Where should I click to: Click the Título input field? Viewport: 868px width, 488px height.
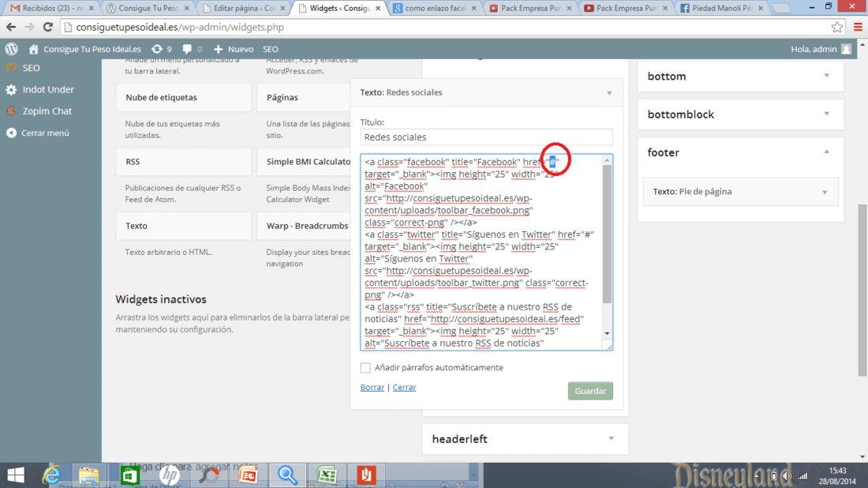coord(486,137)
